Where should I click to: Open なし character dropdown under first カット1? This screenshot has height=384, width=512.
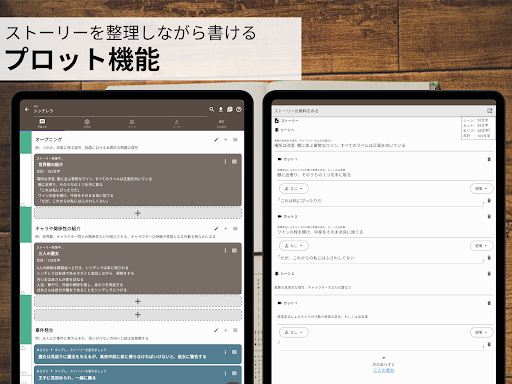coord(294,188)
